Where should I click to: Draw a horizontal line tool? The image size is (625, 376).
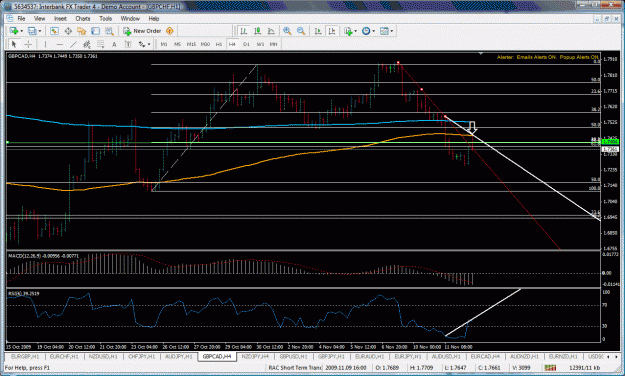tap(60, 44)
